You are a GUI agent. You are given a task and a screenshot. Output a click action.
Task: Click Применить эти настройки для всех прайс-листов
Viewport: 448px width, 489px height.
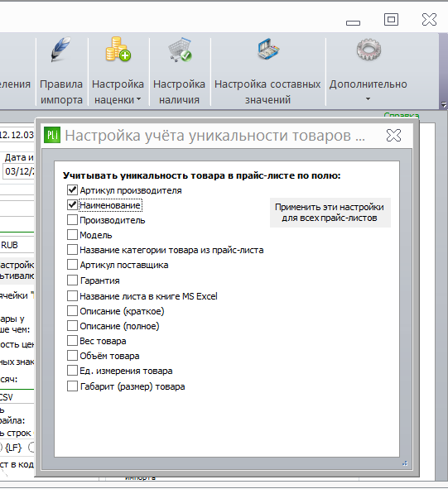[330, 213]
